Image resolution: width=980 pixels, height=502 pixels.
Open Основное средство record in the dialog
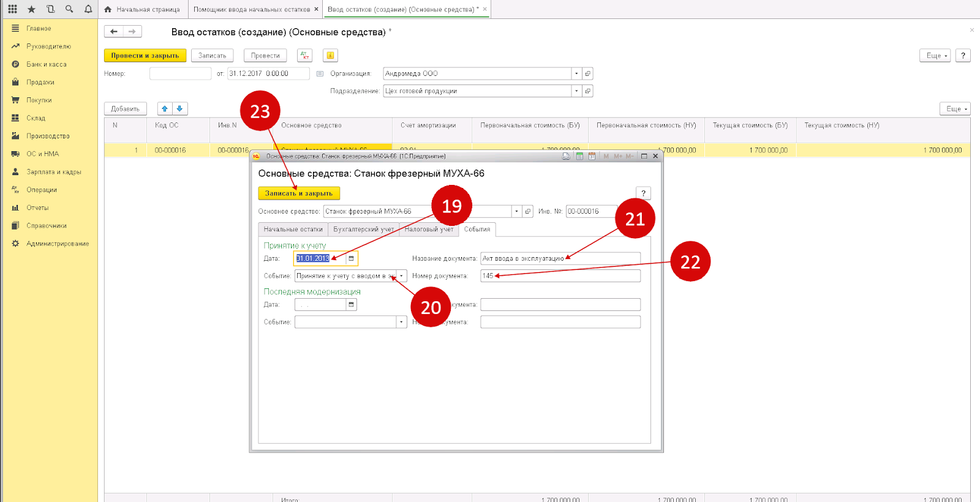pos(527,211)
